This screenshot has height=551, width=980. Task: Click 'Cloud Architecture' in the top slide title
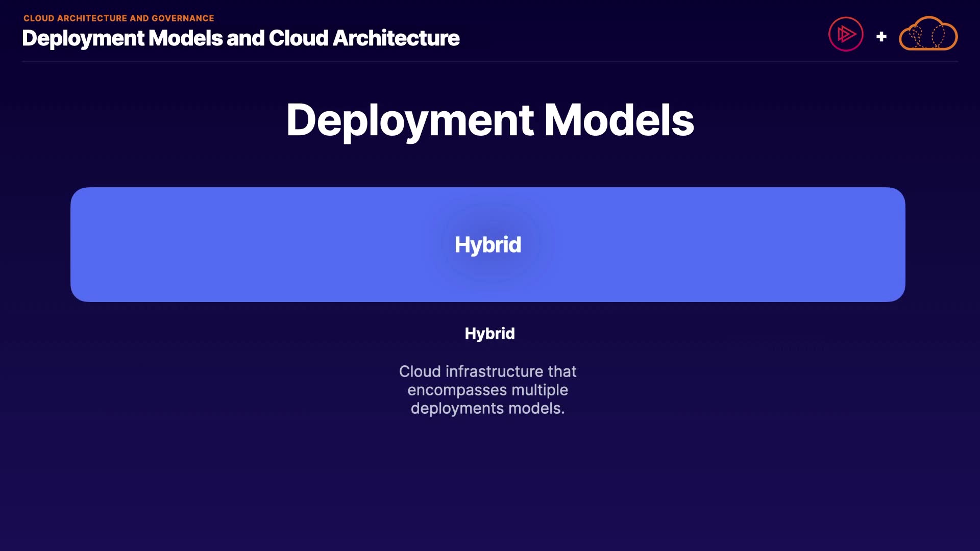coord(364,38)
